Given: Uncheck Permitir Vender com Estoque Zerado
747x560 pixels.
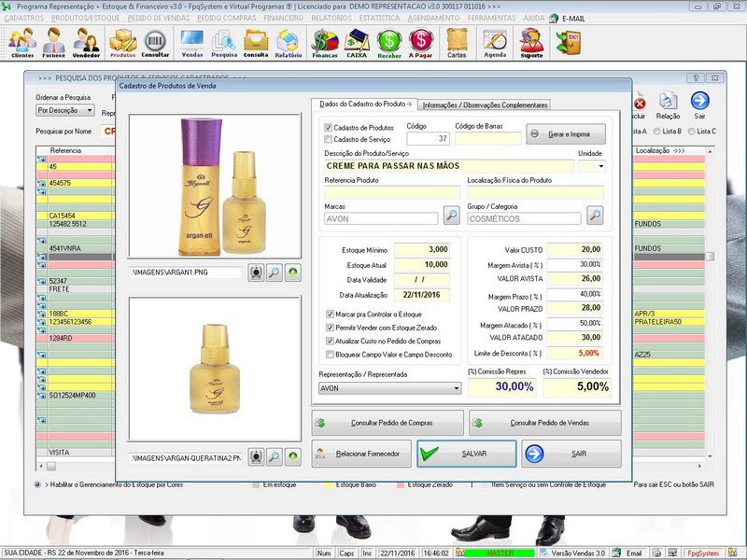Looking at the screenshot, I should 330,328.
